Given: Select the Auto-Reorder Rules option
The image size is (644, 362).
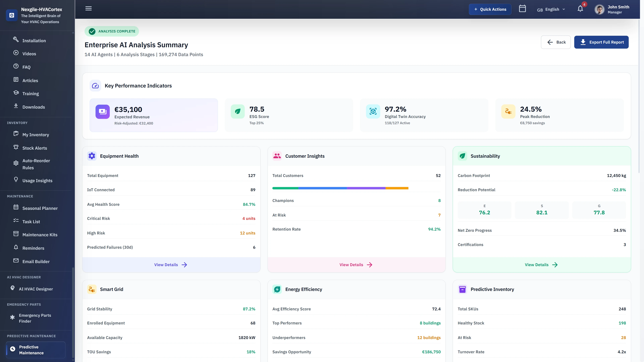Looking at the screenshot, I should tap(16, 163).
